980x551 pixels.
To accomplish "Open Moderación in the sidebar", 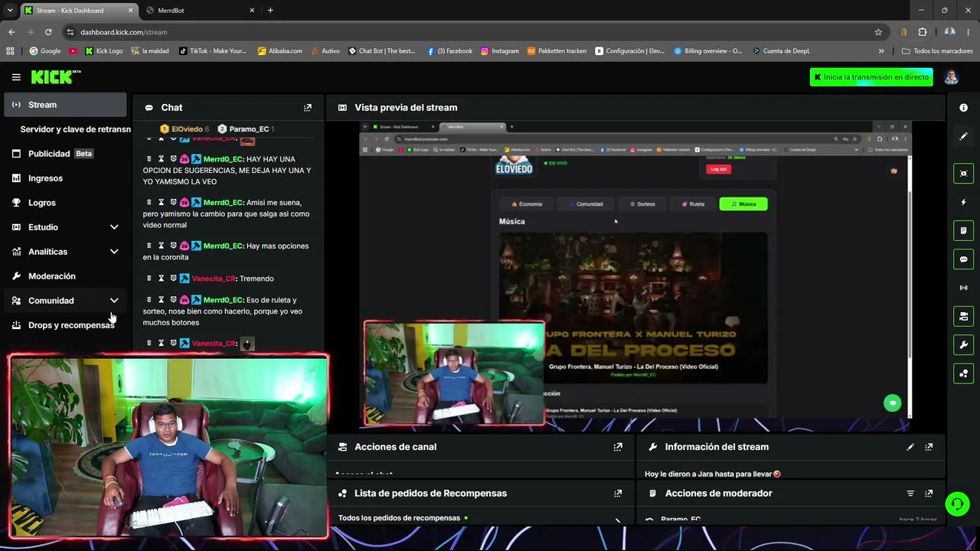I will pyautogui.click(x=65, y=276).
